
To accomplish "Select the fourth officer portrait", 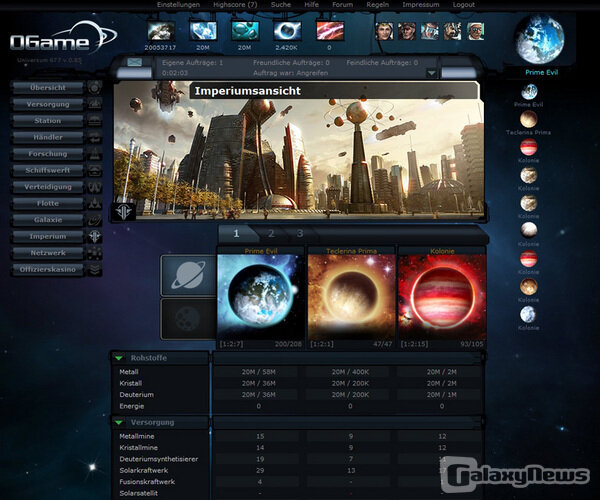I will pyautogui.click(x=452, y=31).
